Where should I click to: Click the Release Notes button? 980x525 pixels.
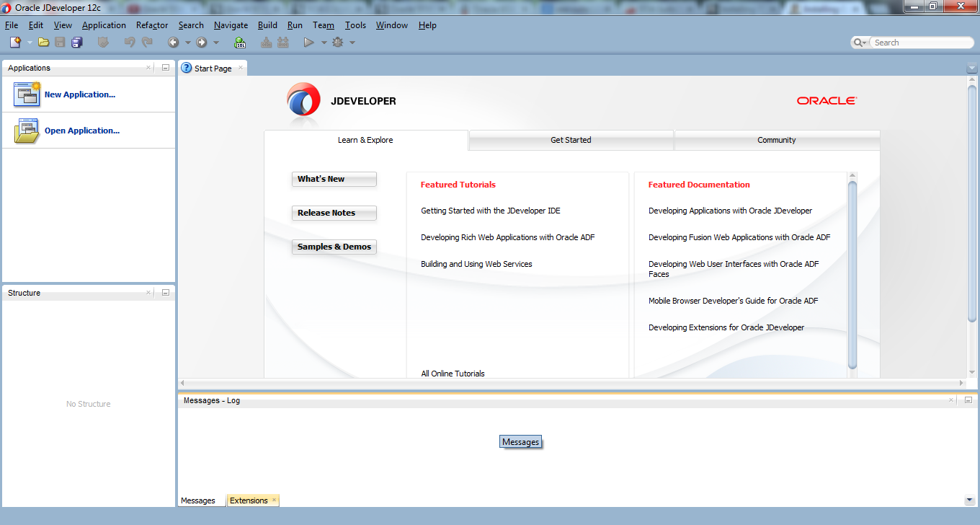334,213
